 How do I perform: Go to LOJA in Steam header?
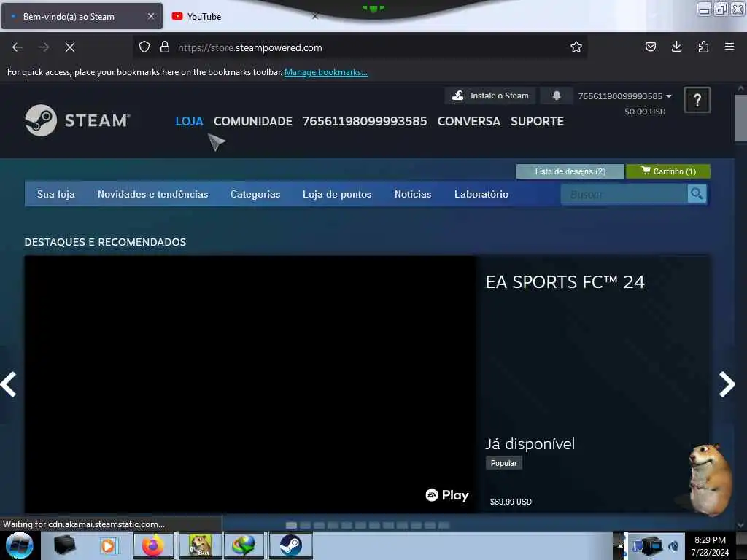coord(189,122)
